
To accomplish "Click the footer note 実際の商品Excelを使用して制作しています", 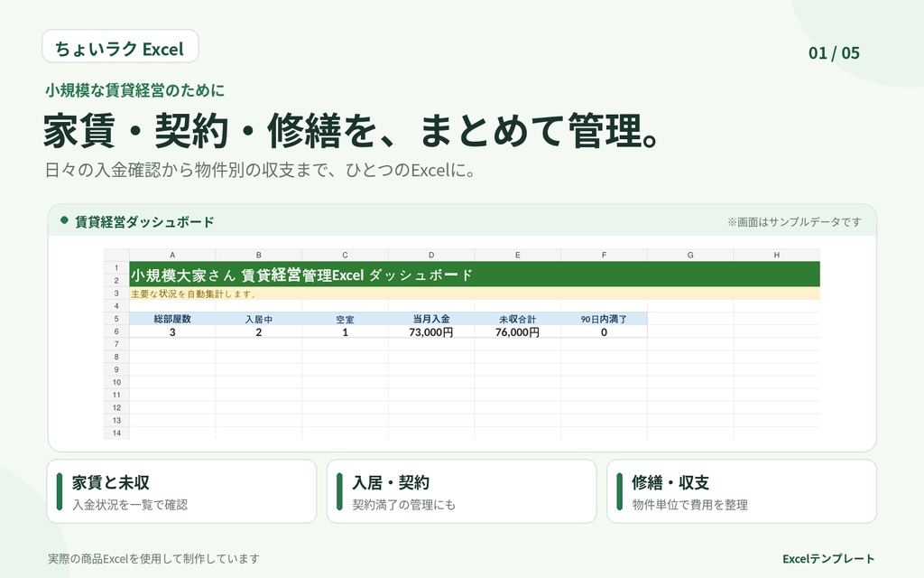I will click(153, 558).
